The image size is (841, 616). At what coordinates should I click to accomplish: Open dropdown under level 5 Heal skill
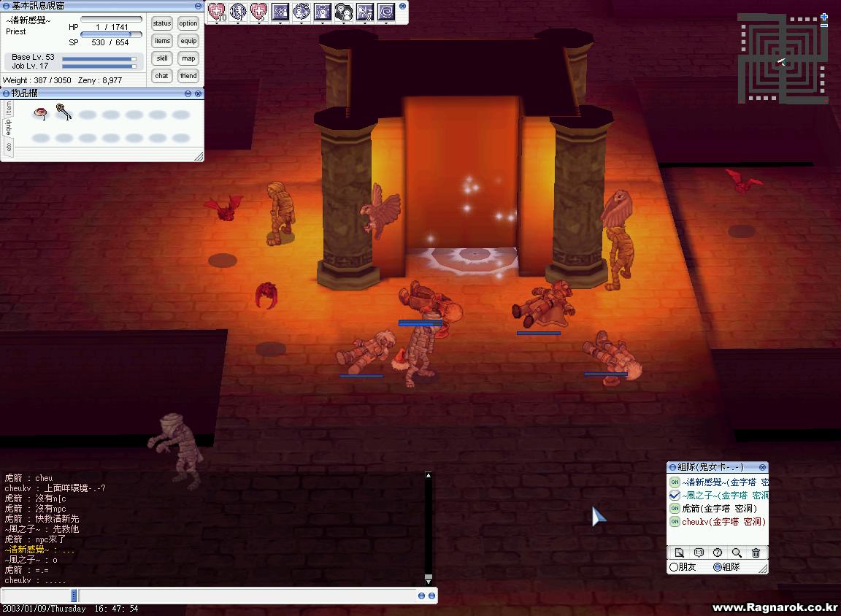pyautogui.click(x=258, y=23)
